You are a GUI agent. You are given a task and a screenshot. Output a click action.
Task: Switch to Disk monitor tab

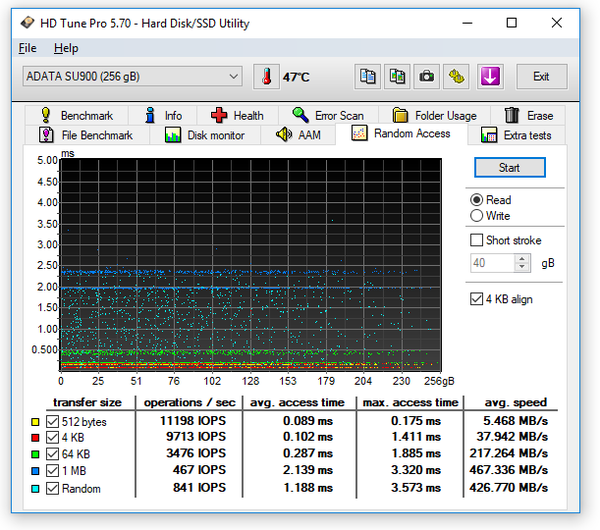click(x=205, y=135)
